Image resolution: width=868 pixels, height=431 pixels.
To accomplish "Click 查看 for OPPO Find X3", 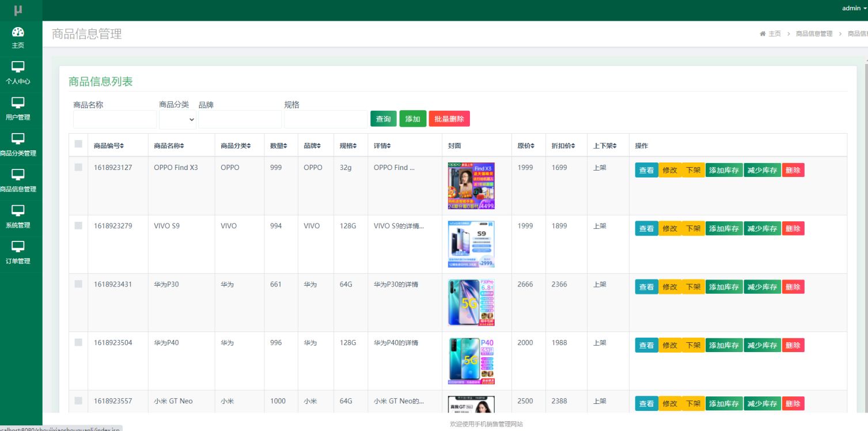I will point(647,170).
